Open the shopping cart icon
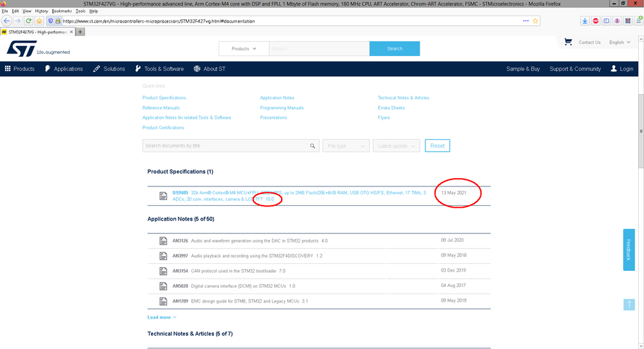This screenshot has width=644, height=349. 568,42
